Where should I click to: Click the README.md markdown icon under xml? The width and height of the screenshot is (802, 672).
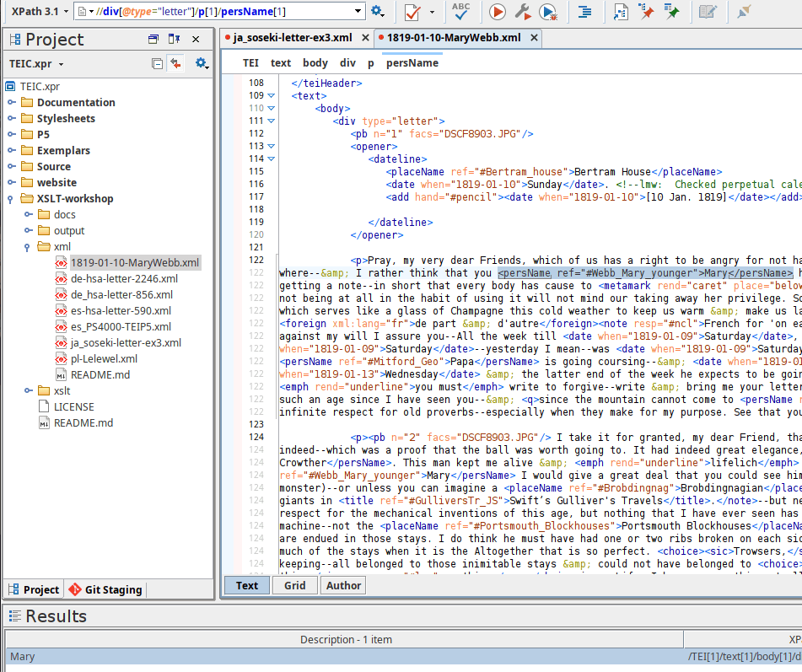tap(61, 375)
